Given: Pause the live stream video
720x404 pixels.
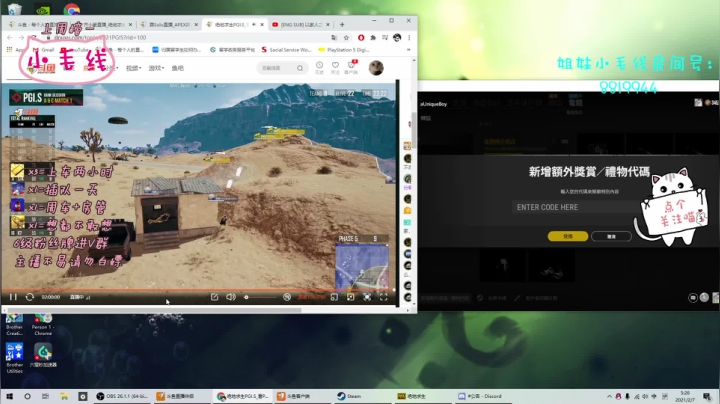Looking at the screenshot, I should coord(13,297).
